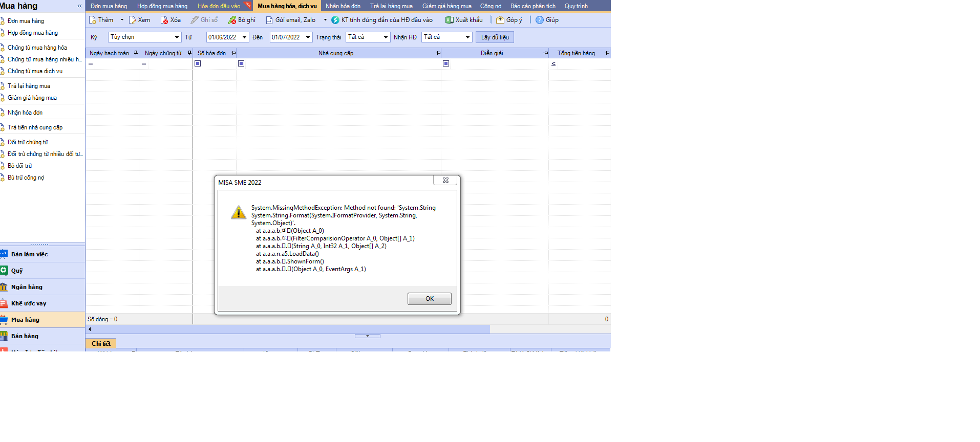Open Trả tiền nhà cung cấp link
The image size is (980, 442).
[x=35, y=127]
